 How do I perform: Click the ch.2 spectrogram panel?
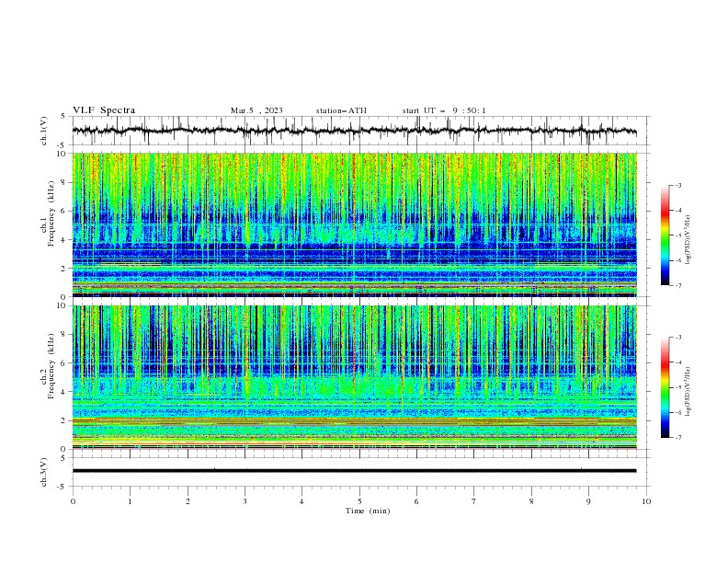coord(355,377)
